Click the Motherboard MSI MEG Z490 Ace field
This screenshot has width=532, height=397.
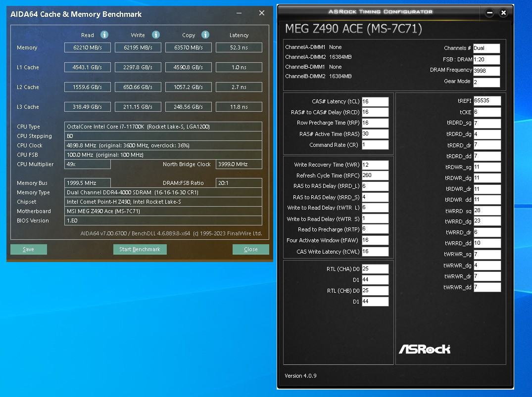163,211
